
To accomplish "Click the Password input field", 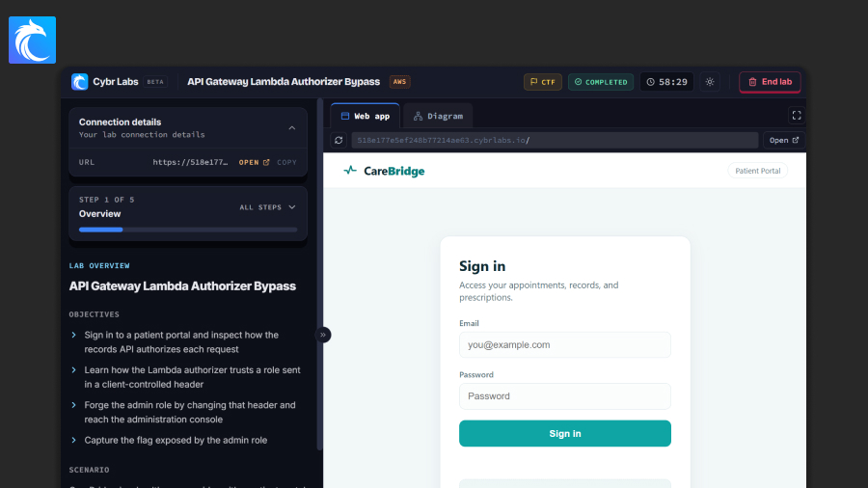I will coord(564,396).
